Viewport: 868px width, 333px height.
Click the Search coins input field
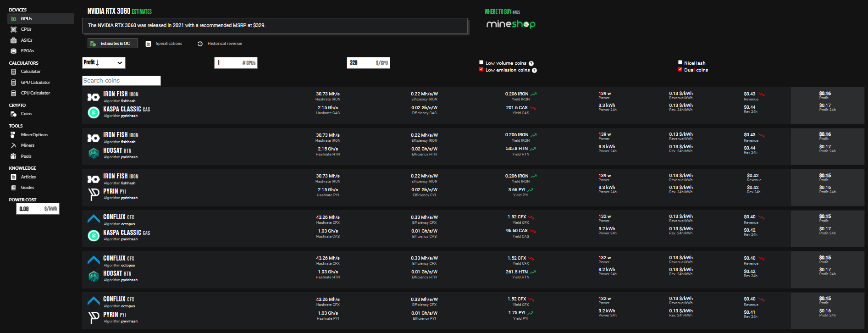coord(122,81)
